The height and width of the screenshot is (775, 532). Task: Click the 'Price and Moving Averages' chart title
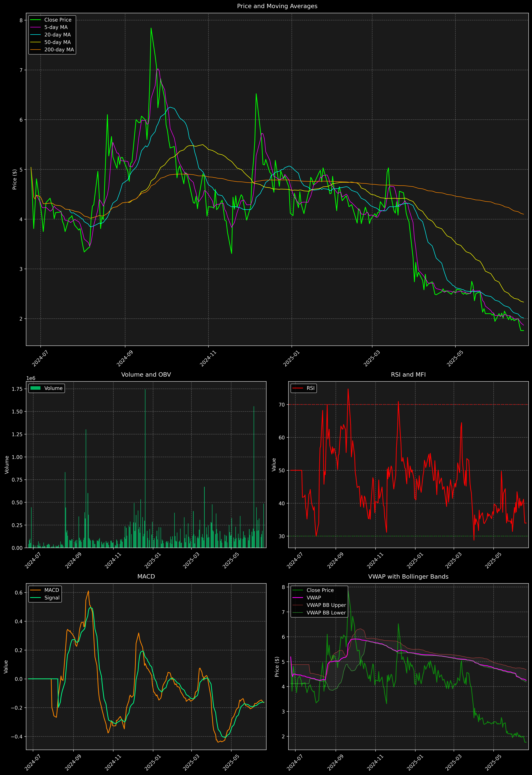click(x=277, y=6)
